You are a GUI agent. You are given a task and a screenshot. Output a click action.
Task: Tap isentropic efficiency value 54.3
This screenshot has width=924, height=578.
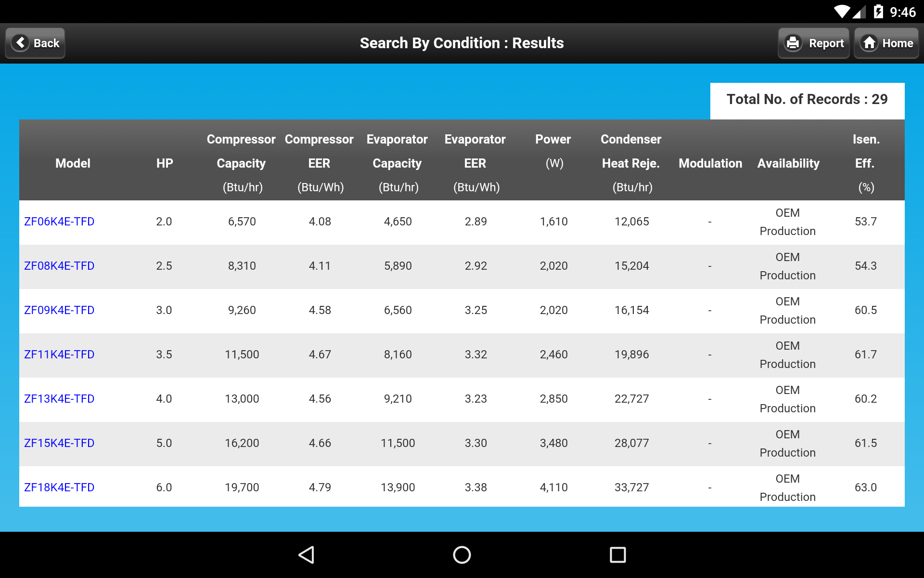[x=866, y=266]
